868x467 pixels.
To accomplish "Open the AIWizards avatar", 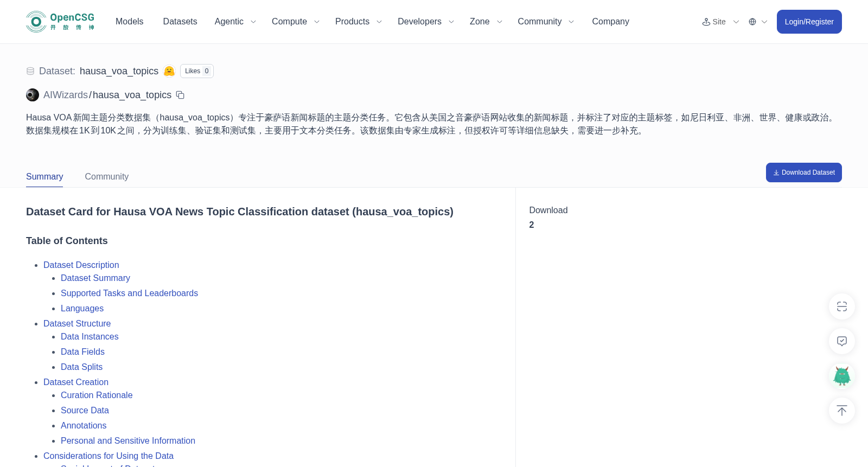I will (33, 95).
